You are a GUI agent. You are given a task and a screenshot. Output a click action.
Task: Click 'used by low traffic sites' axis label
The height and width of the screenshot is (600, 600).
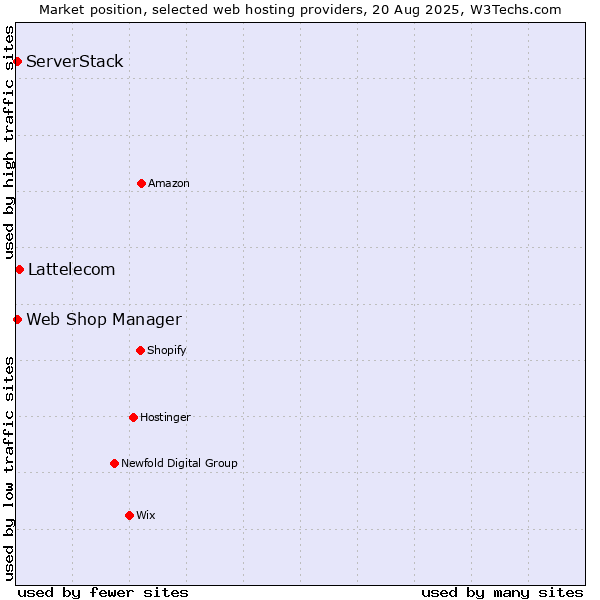8,469
